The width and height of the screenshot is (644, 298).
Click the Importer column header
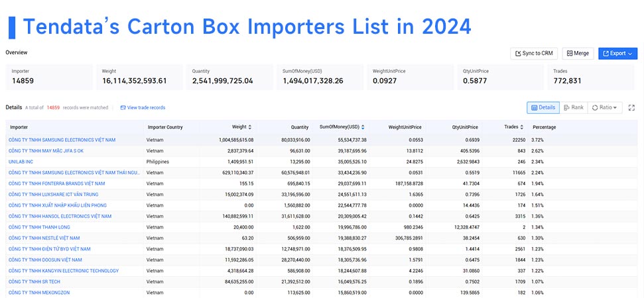click(x=19, y=127)
